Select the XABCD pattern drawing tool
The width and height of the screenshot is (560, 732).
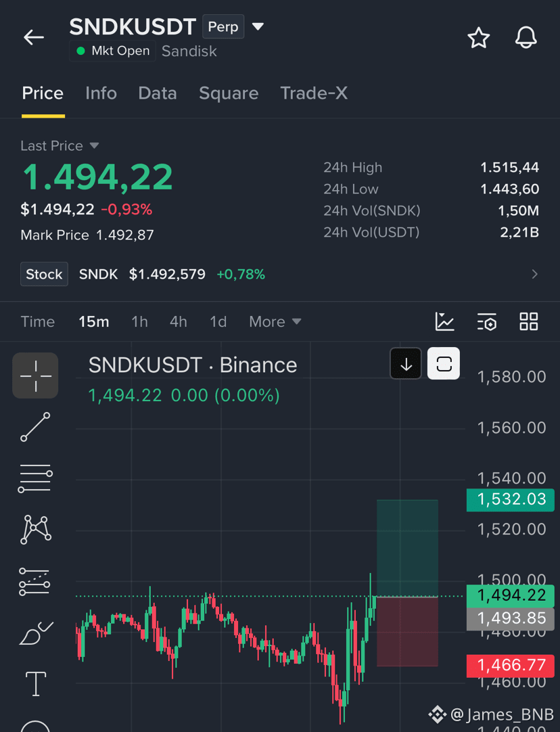click(35, 530)
